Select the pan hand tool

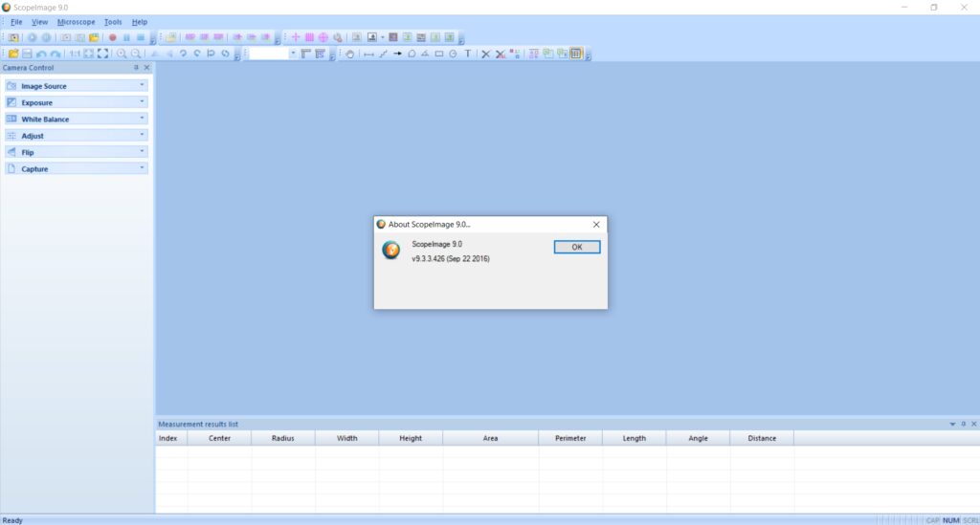point(350,54)
